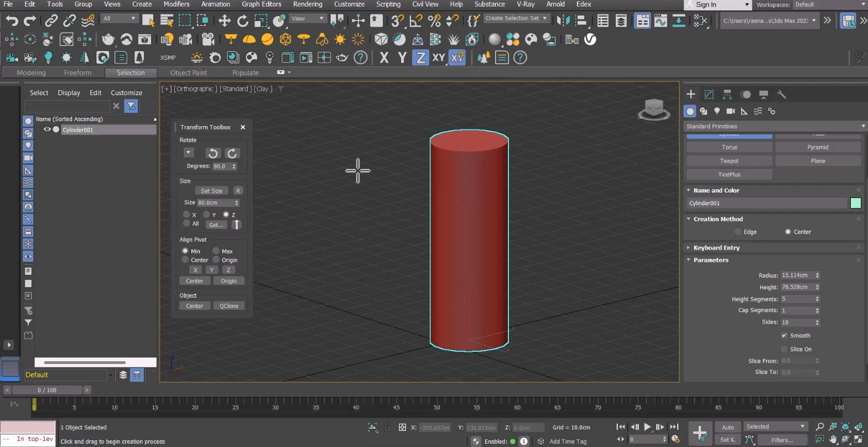Toggle the Smooth checkbox

pyautogui.click(x=784, y=336)
